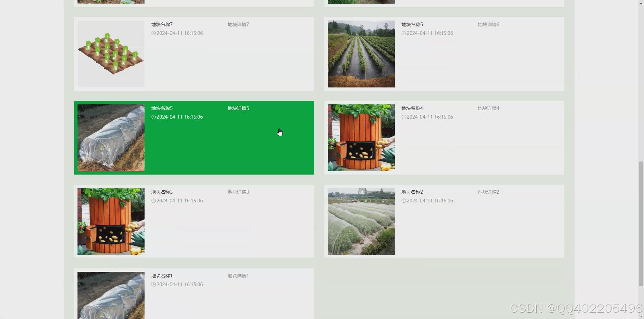This screenshot has width=644, height=319.
Task: Click the greenhouse tunnel image on 地块名称1 card
Action: (111, 295)
